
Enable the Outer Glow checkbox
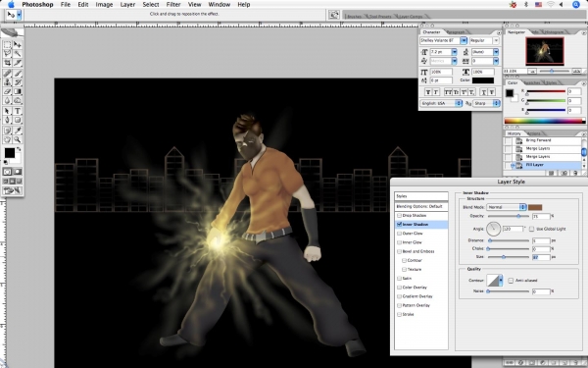pos(399,234)
